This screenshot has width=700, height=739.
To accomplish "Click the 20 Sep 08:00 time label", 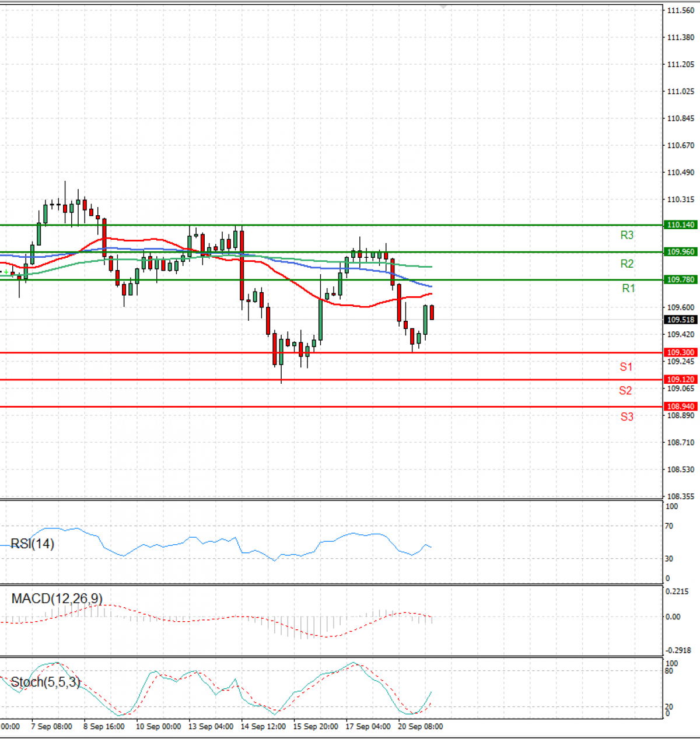I will click(x=420, y=727).
